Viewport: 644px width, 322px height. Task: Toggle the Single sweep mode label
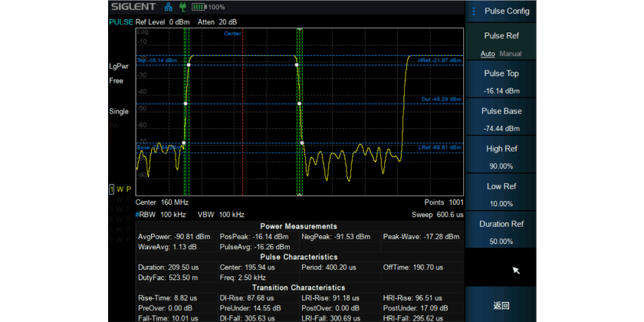point(119,111)
